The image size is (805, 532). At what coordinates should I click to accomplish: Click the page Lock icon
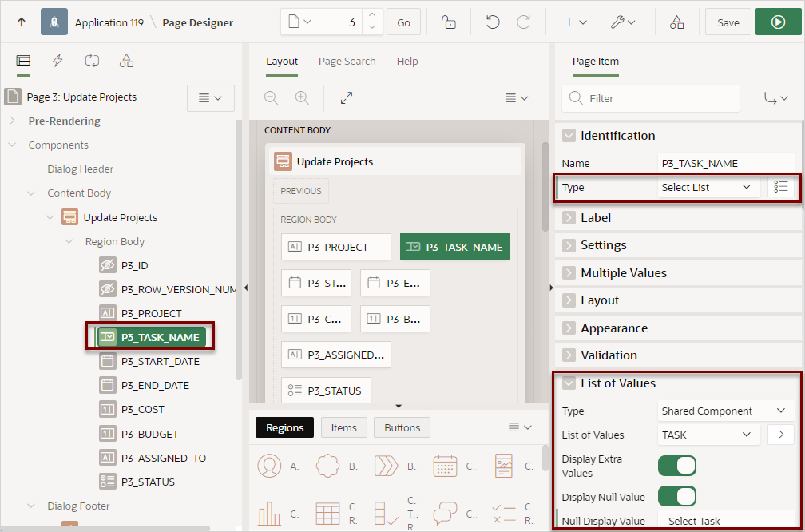click(448, 22)
